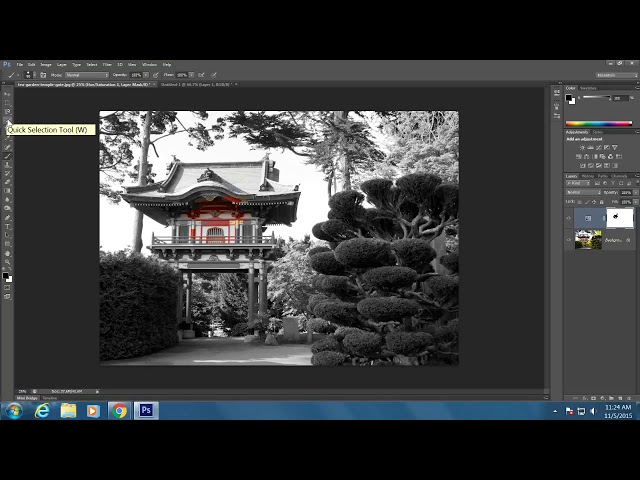Viewport: 640px width, 480px height.
Task: Select the Clone Stamp tool
Action: pos(7,165)
